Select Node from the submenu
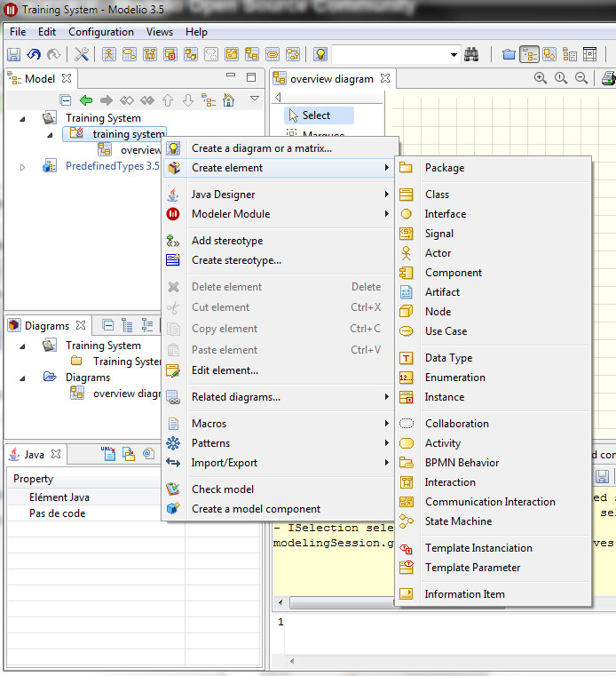This screenshot has height=676, width=616. click(x=494, y=311)
